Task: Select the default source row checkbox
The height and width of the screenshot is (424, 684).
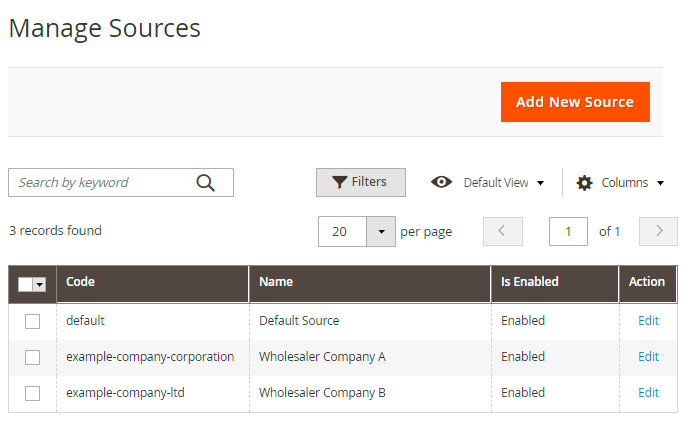Action: tap(33, 321)
